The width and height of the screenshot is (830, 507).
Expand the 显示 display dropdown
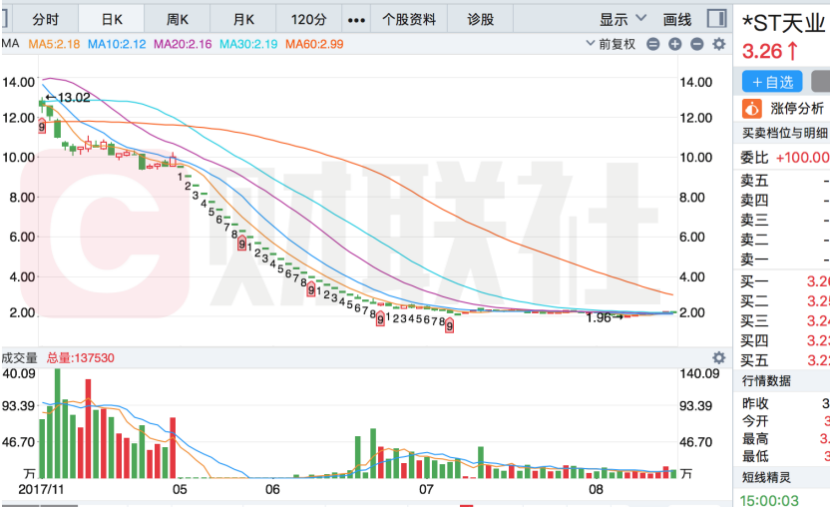coord(620,19)
